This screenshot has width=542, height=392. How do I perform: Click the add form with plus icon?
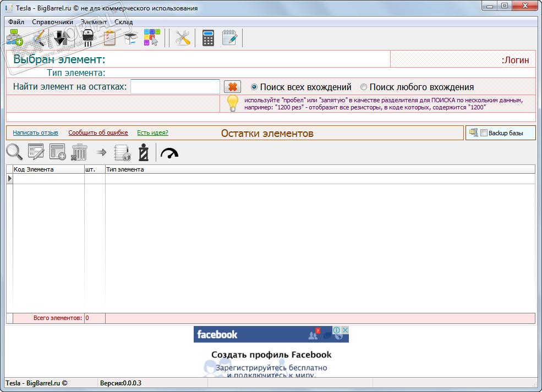coord(57,152)
